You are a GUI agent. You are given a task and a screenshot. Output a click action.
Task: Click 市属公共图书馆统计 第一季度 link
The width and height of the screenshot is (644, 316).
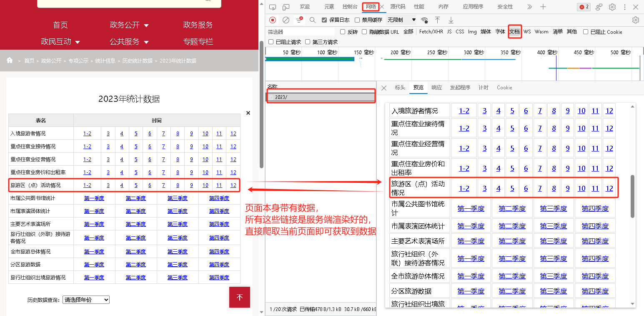pos(94,198)
